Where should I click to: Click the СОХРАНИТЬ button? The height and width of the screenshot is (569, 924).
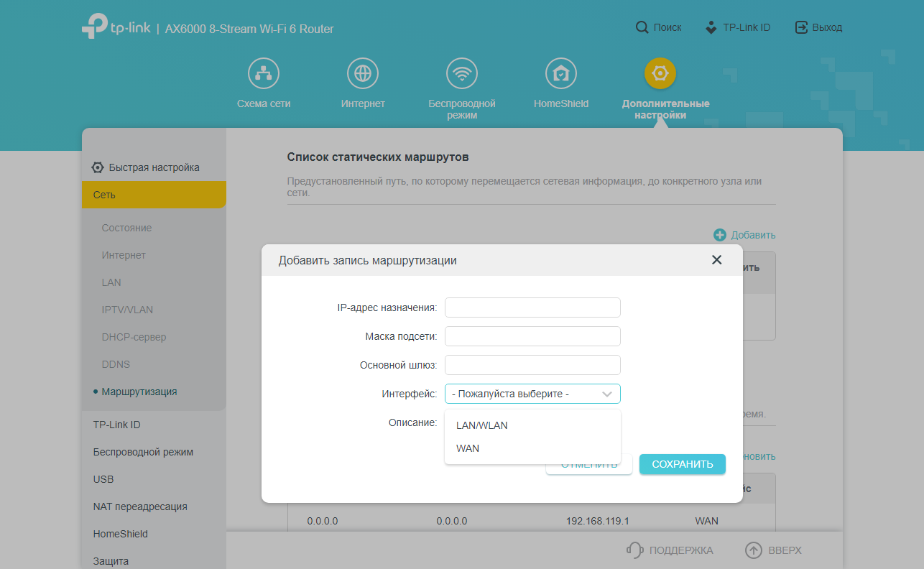[x=683, y=464]
